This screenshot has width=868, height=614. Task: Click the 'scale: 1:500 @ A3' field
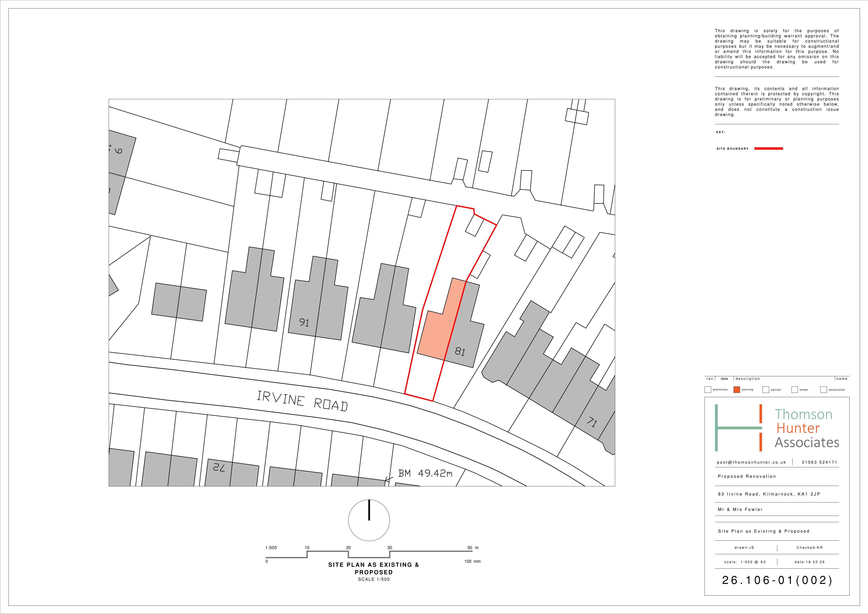pos(745,562)
